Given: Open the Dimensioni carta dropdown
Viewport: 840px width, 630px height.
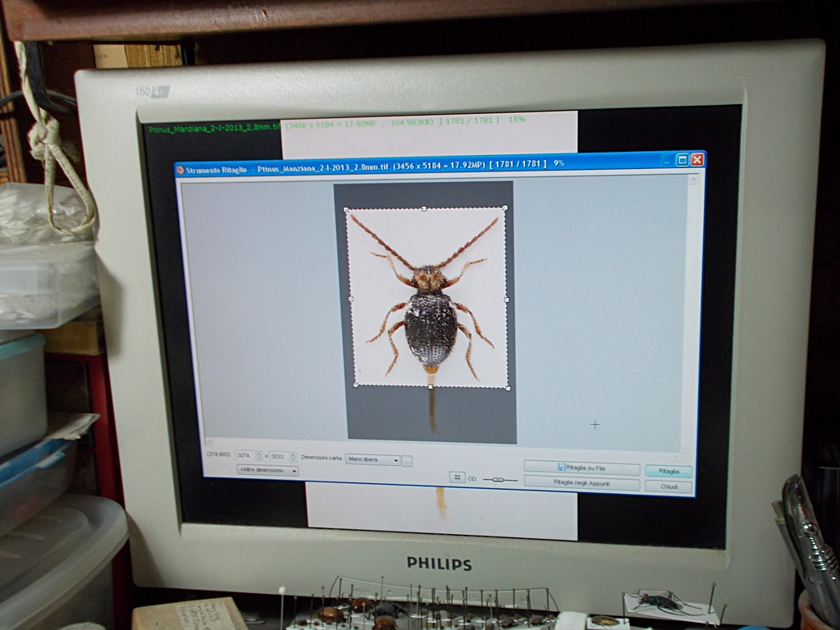Looking at the screenshot, I should pyautogui.click(x=373, y=460).
